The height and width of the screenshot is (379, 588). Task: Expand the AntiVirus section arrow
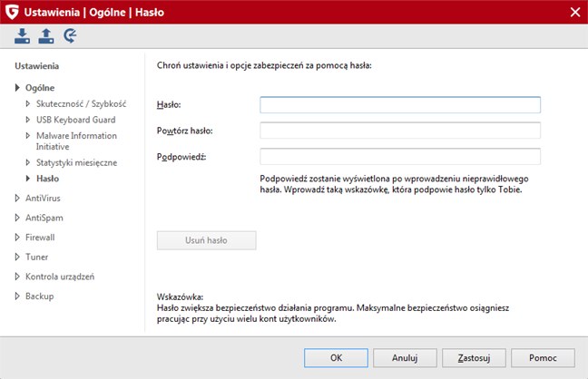[x=17, y=198]
